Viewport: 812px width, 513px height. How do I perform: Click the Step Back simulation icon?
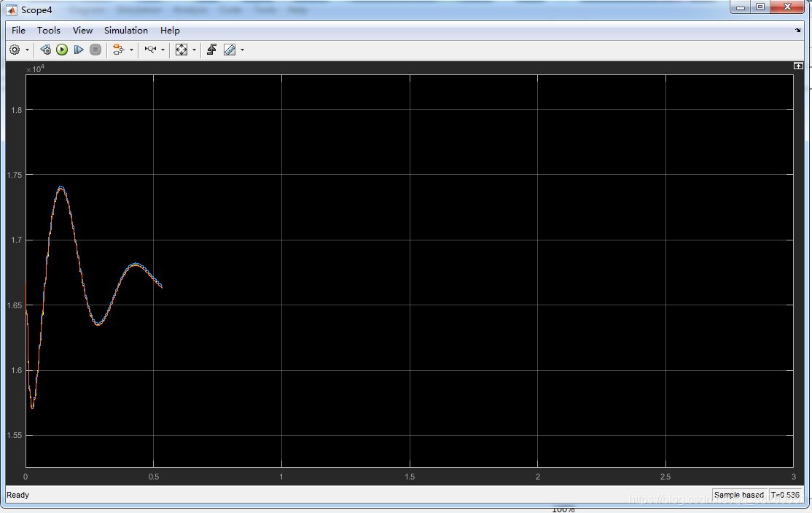pyautogui.click(x=46, y=50)
